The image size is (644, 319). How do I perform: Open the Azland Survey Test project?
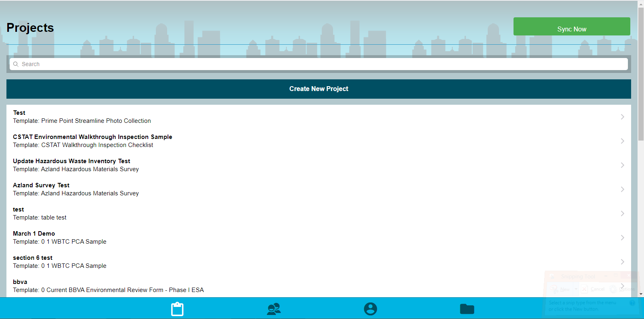41,185
